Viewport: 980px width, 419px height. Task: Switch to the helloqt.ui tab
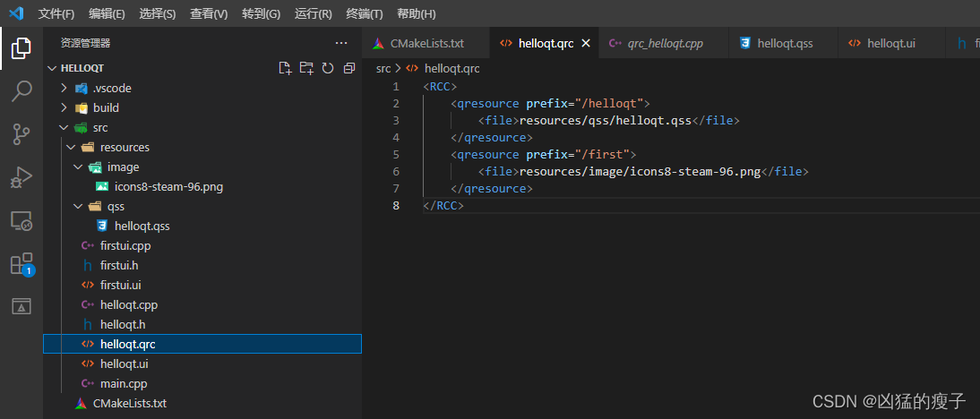tap(890, 43)
